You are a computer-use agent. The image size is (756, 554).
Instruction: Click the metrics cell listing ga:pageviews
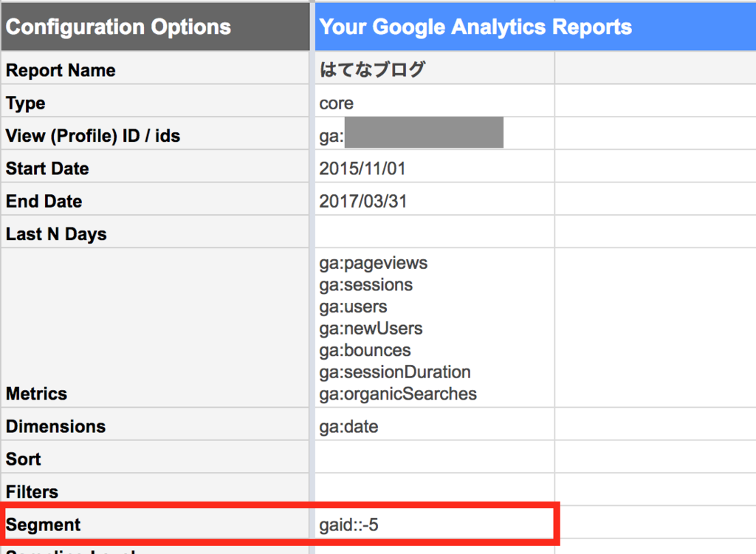[434, 329]
